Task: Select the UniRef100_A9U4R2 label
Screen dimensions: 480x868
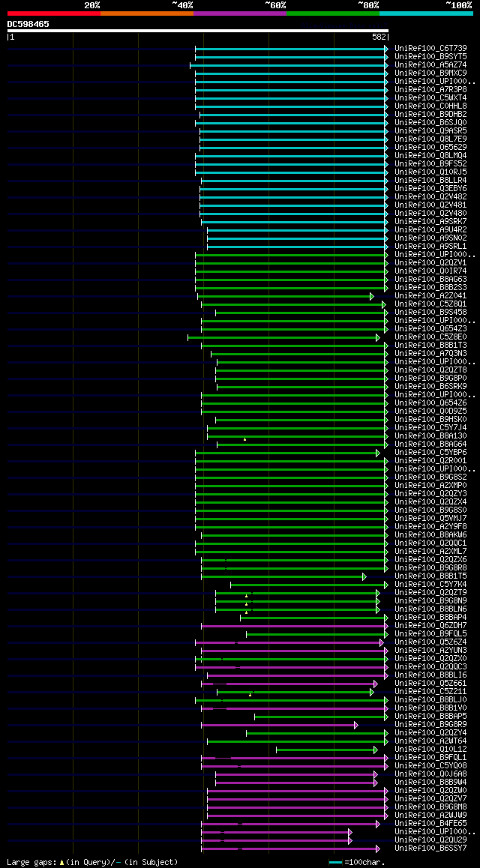Action: pyautogui.click(x=430, y=230)
